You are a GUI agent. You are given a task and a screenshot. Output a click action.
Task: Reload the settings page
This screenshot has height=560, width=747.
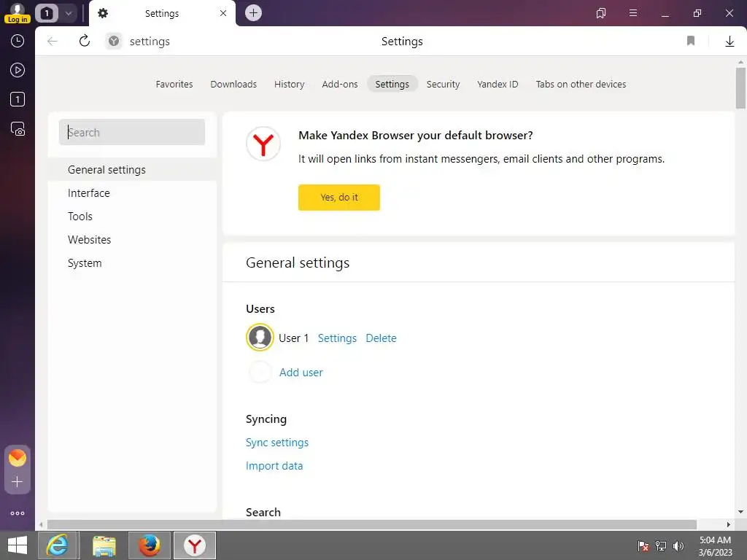85,41
